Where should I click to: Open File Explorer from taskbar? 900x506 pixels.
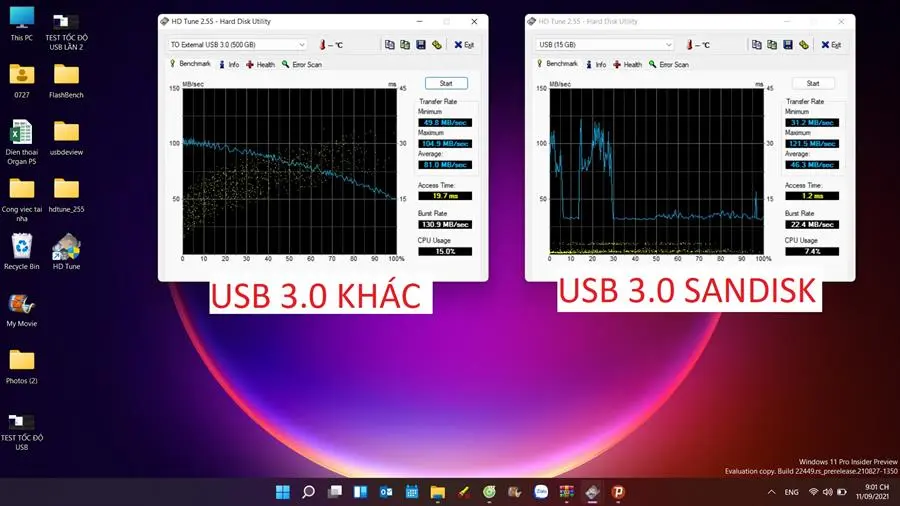point(438,492)
